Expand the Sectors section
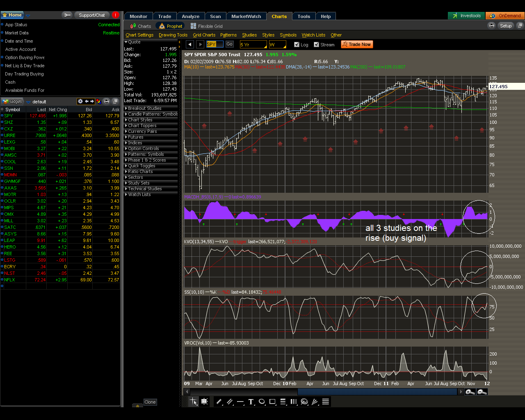 coord(151,177)
